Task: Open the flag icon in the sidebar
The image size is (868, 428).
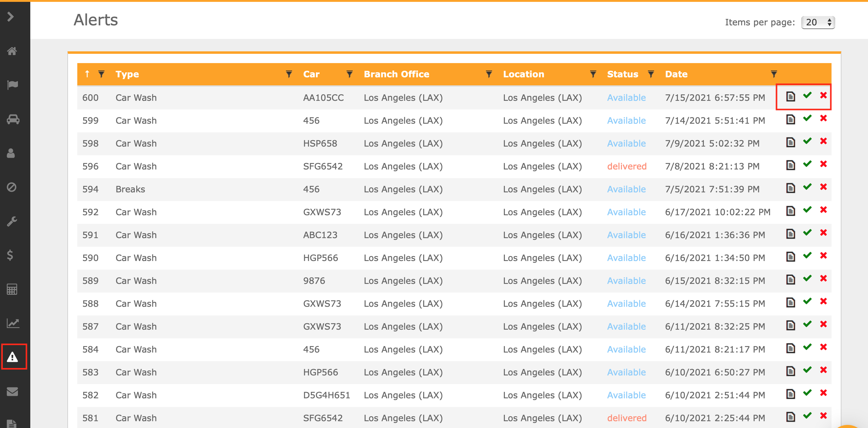Action: pyautogui.click(x=12, y=85)
